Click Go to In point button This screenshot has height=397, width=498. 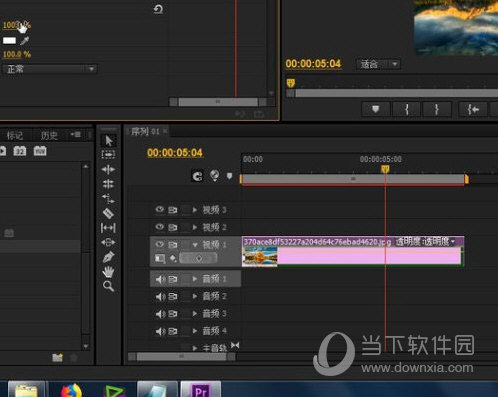(x=473, y=109)
